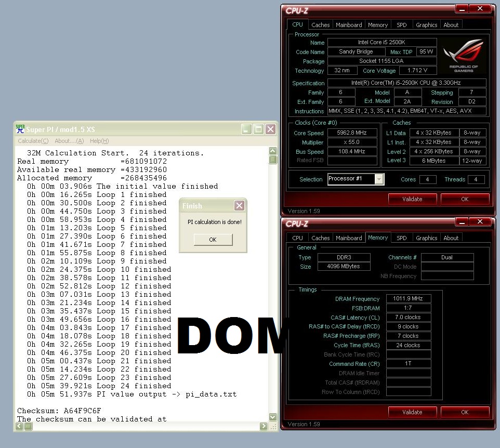The height and width of the screenshot is (448, 500).
Task: Switch to Mainboard tab in top CPU-Z
Action: tap(349, 25)
